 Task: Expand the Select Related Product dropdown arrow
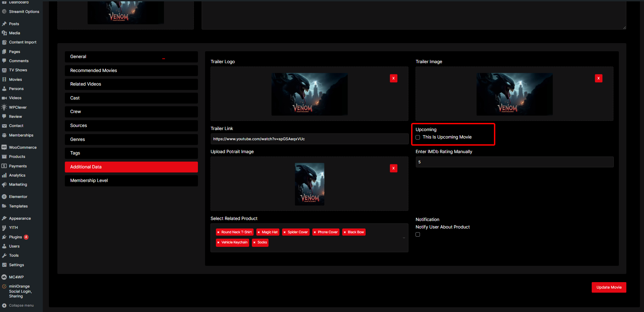tap(404, 238)
